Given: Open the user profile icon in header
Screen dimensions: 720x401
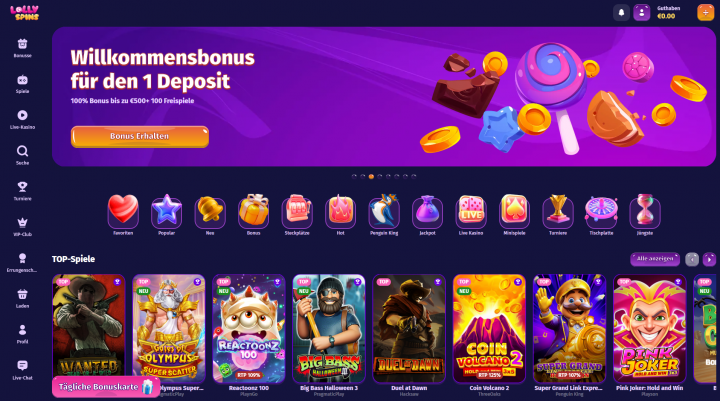Looking at the screenshot, I should (641, 12).
